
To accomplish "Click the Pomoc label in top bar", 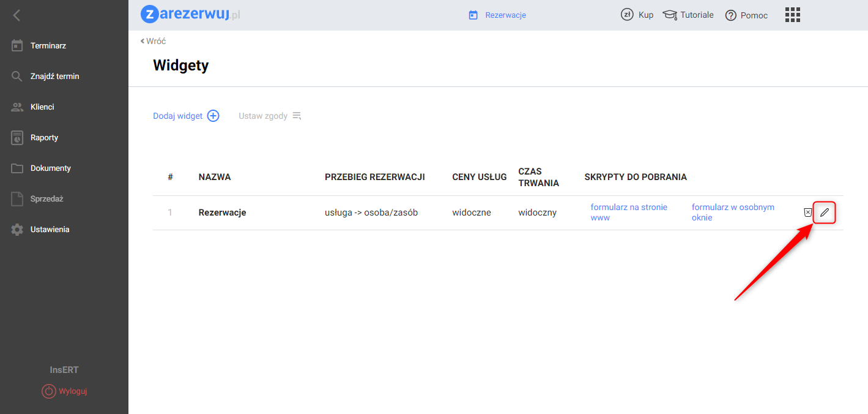I will pos(754,15).
